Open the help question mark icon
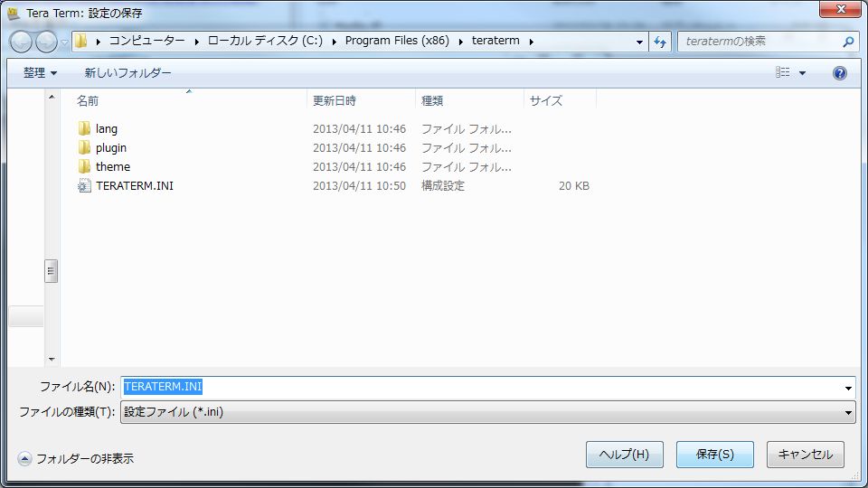This screenshot has height=488, width=868. click(x=839, y=73)
